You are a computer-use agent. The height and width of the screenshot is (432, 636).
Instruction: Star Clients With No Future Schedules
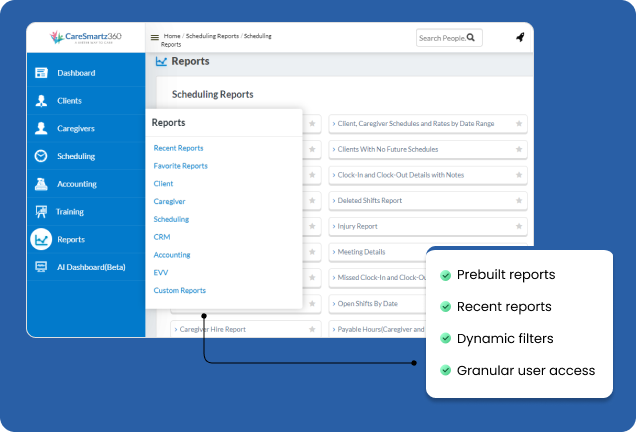pos(519,149)
